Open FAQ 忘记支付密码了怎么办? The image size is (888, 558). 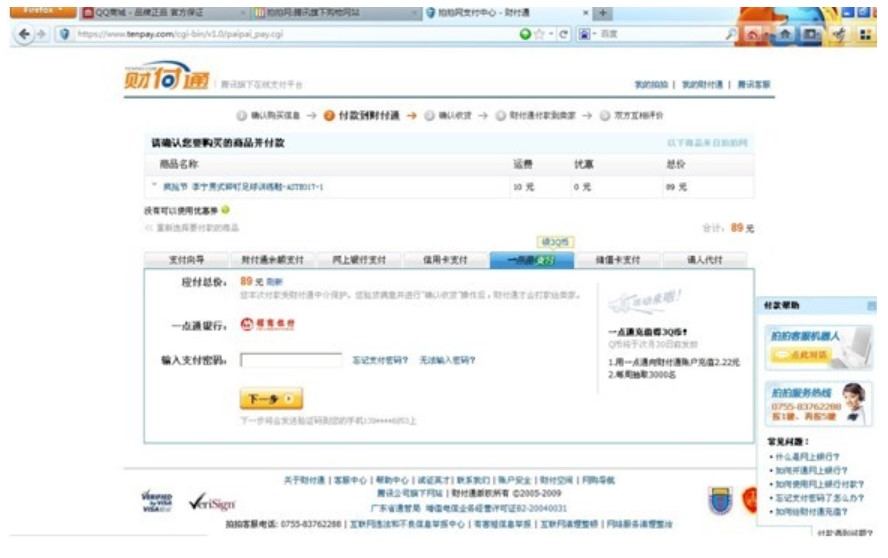pos(819,498)
